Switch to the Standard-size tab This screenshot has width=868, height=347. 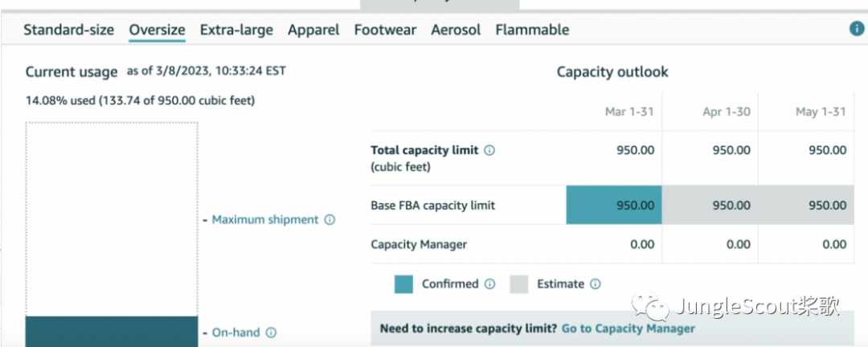point(68,30)
